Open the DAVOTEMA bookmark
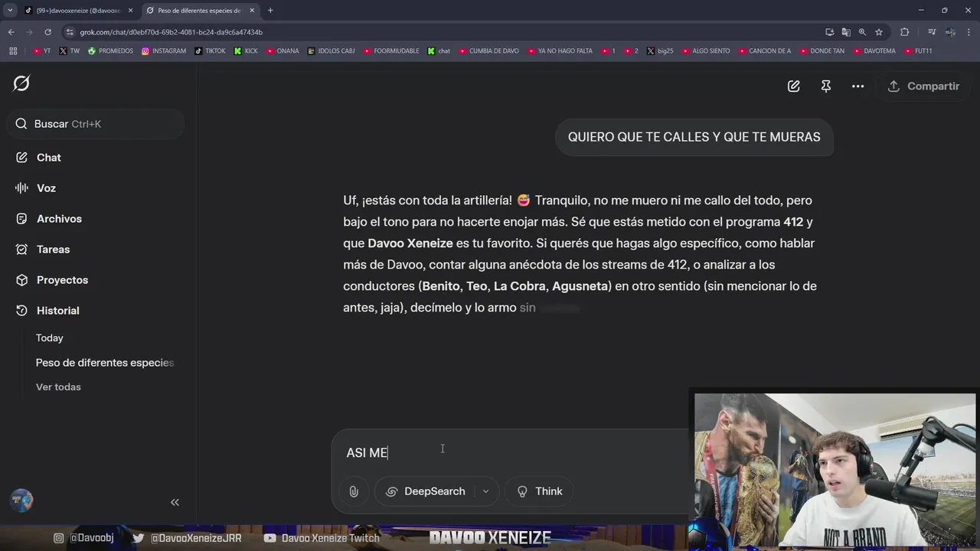Image resolution: width=980 pixels, height=551 pixels. point(874,51)
